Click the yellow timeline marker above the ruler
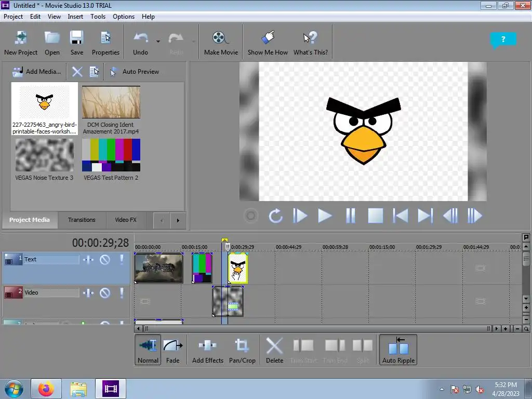This screenshot has width=532, height=399. [224, 240]
